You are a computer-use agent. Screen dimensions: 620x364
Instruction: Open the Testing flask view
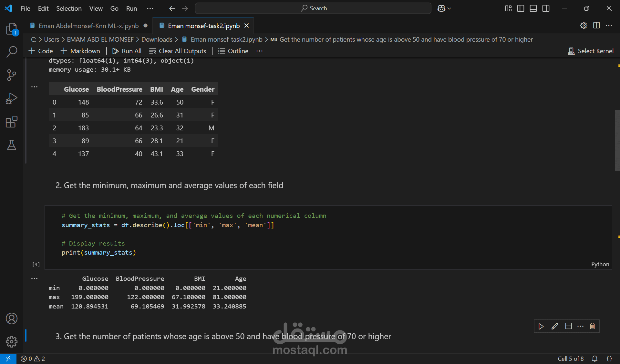coord(12,145)
